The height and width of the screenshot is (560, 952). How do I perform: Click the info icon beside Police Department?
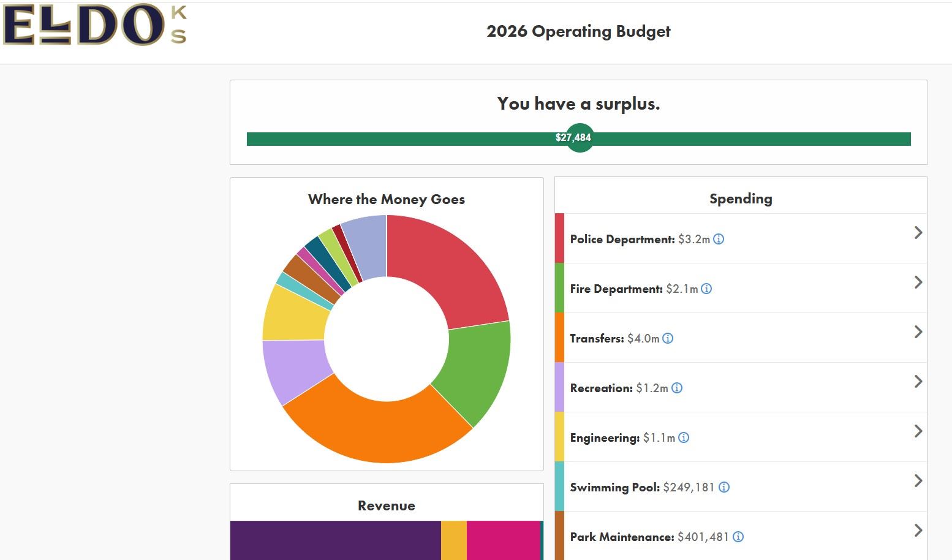719,239
